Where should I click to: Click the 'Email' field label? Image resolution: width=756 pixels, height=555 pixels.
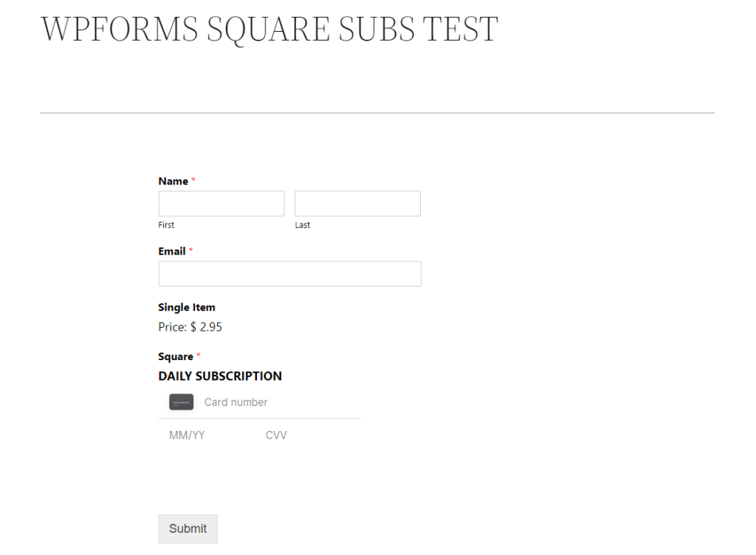(x=171, y=251)
